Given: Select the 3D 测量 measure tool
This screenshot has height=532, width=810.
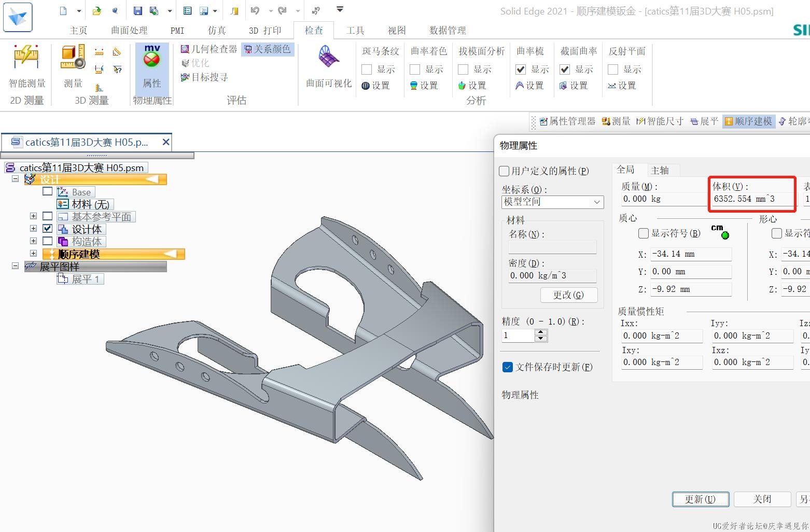Looking at the screenshot, I should 73,66.
